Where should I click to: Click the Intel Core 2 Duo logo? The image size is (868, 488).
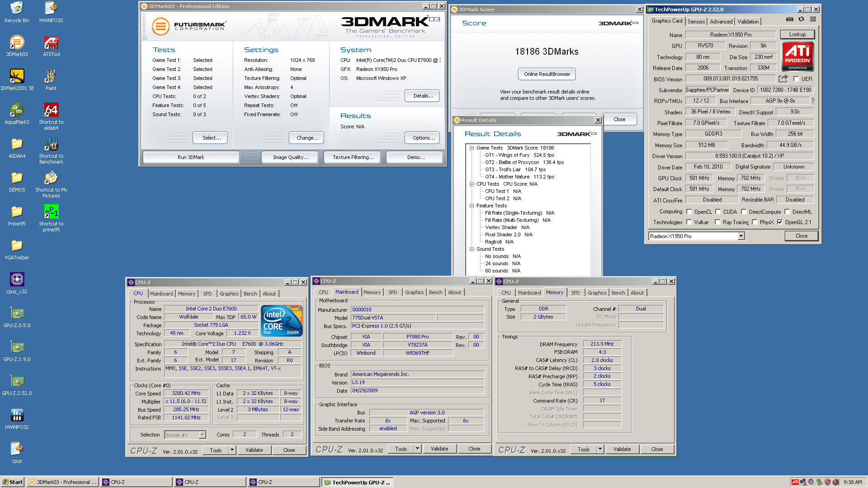tap(282, 321)
